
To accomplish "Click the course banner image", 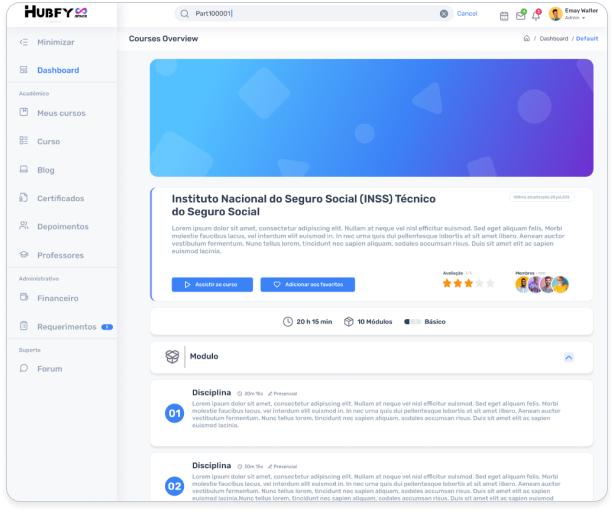I will 372,118.
